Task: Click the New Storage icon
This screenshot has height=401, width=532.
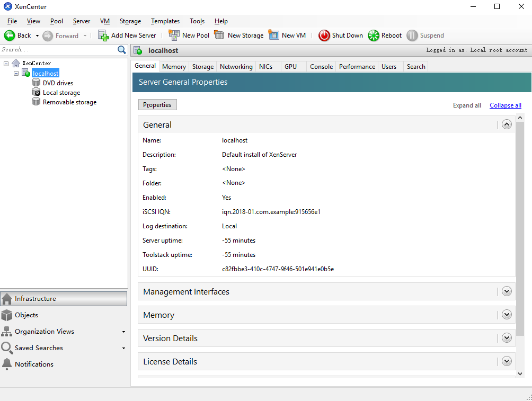Action: (x=219, y=35)
